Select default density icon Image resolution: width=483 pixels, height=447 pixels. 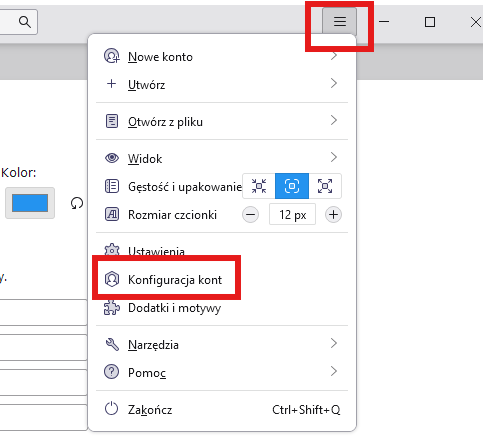(292, 186)
